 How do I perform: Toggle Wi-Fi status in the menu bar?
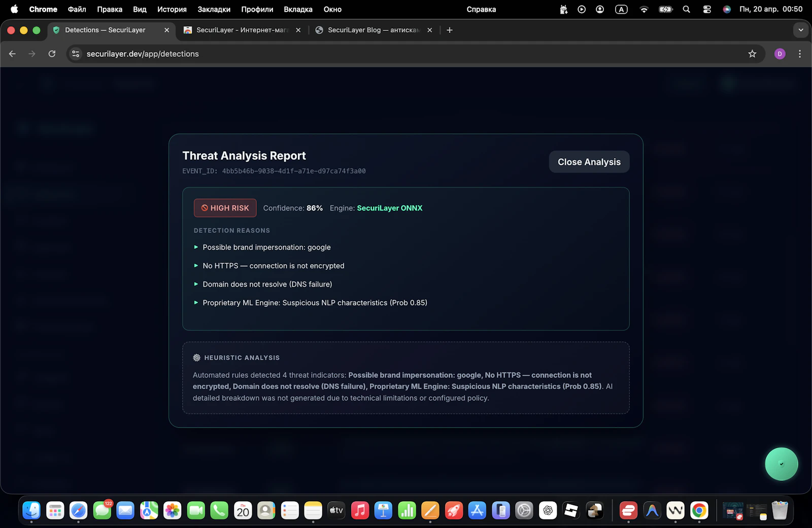[x=644, y=9]
